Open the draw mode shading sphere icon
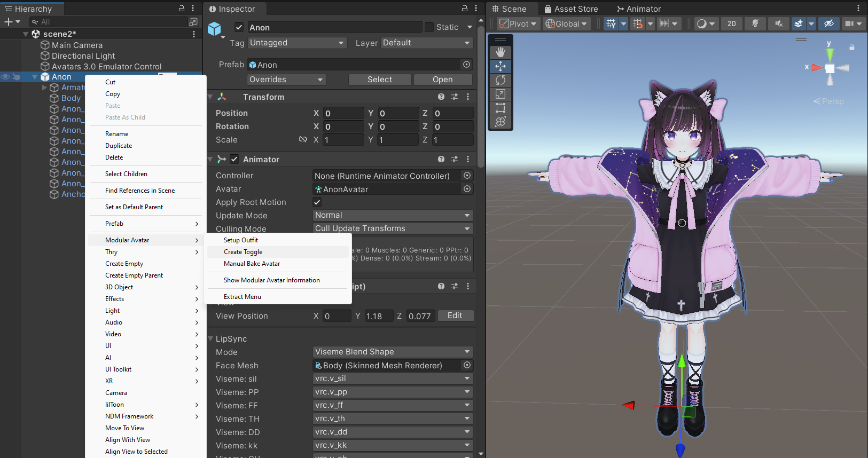This screenshot has height=458, width=868. tap(702, 23)
